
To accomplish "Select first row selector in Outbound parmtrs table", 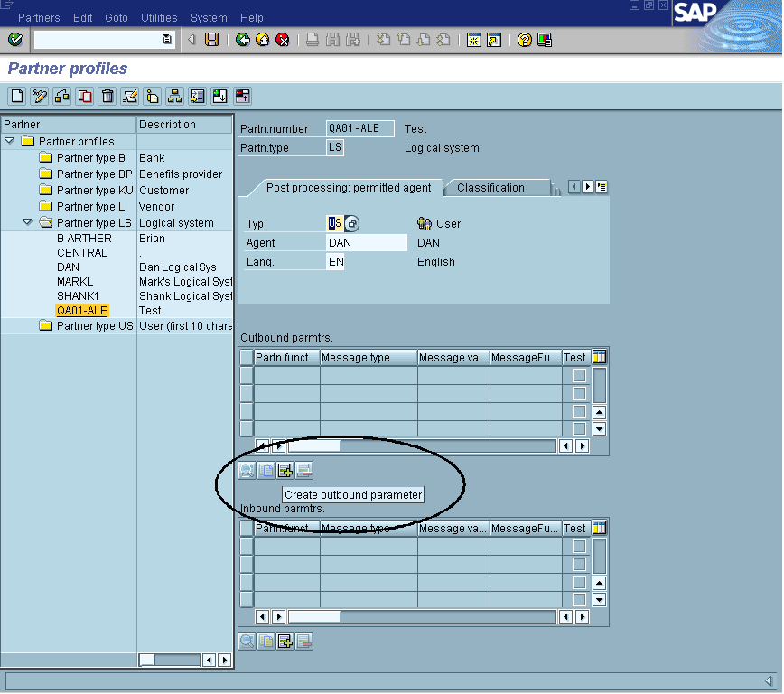I will (247, 375).
